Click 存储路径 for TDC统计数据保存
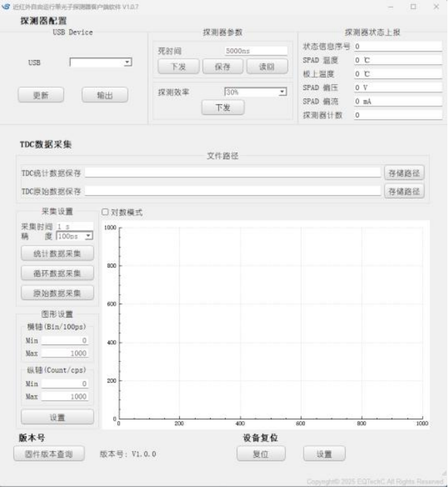 tap(404, 173)
